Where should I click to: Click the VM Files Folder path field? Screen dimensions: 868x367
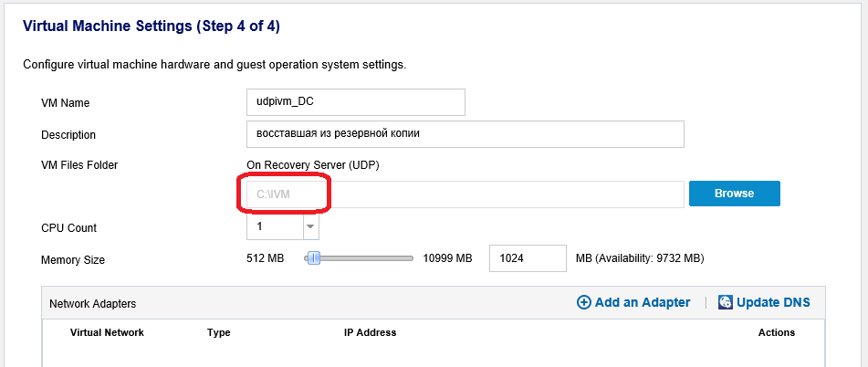[x=465, y=194]
